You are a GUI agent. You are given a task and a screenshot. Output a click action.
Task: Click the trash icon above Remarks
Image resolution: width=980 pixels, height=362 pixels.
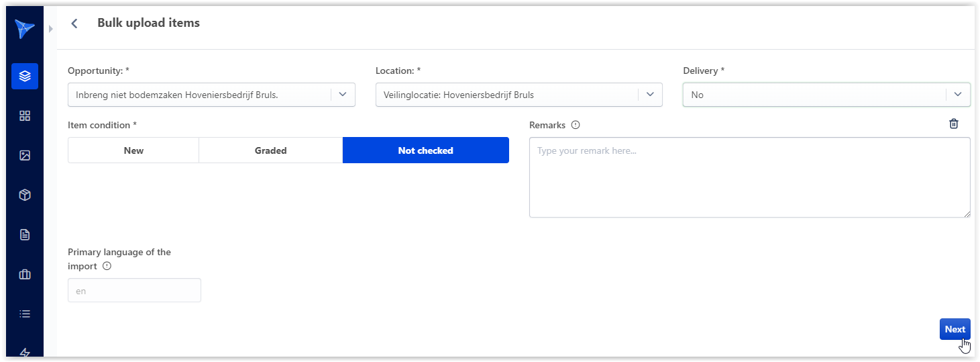tap(953, 124)
